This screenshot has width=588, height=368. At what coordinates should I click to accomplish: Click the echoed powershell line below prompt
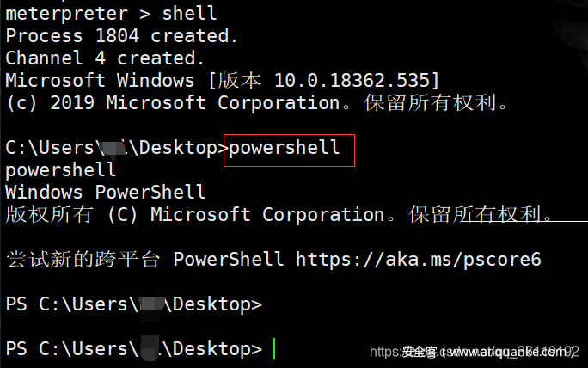[60, 170]
